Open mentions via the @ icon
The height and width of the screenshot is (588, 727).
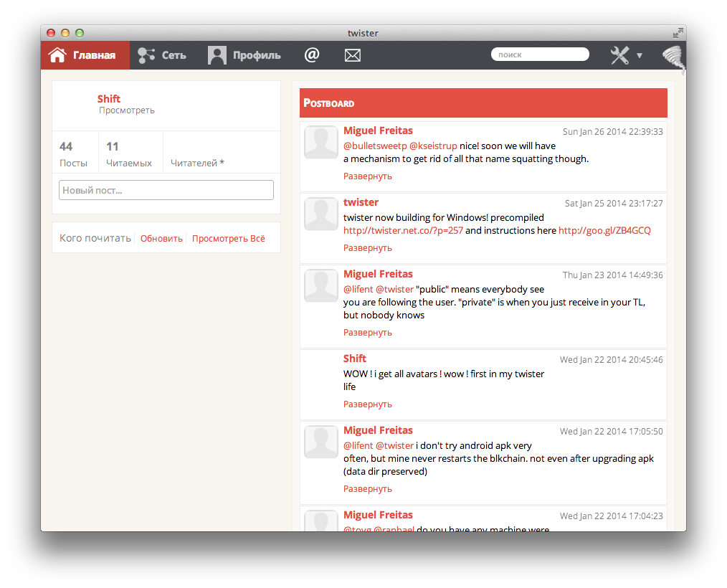312,55
